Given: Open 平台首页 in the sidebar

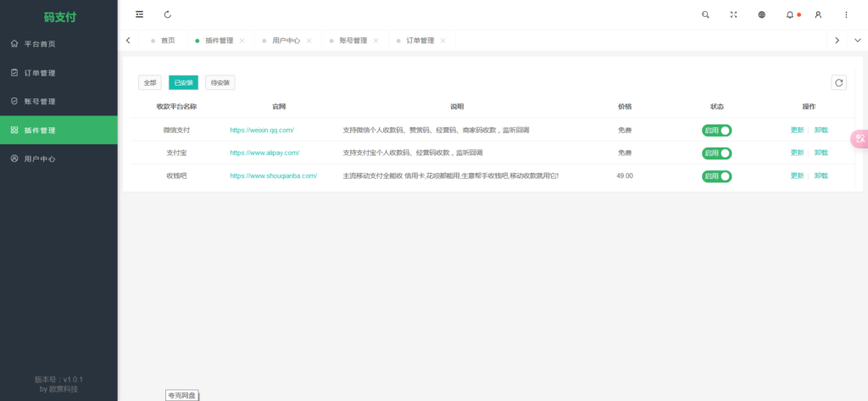Looking at the screenshot, I should point(58,44).
